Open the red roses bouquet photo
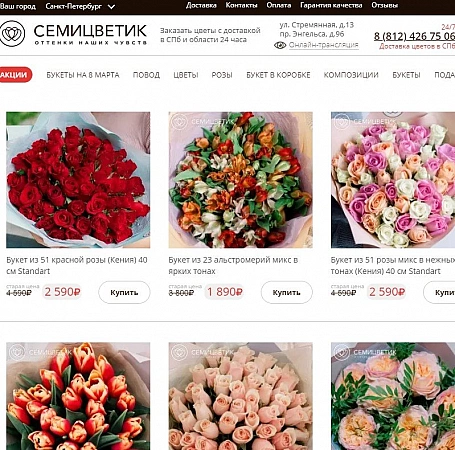The image size is (455, 450). coord(78,180)
